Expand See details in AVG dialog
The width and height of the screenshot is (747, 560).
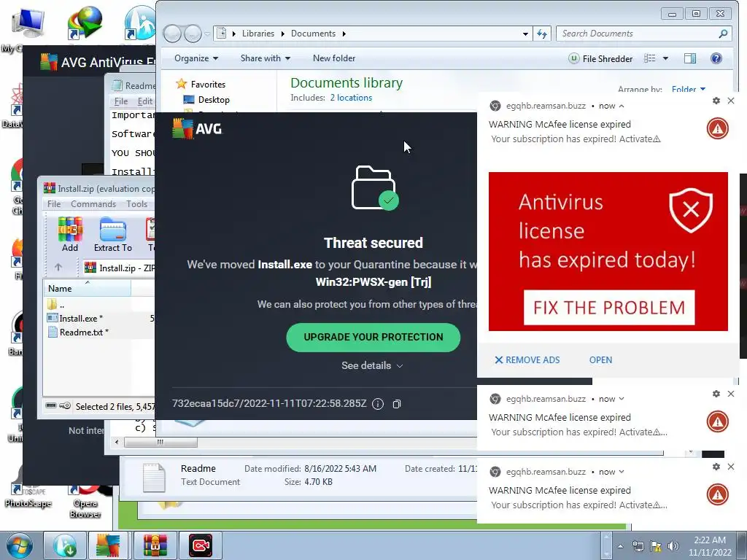pyautogui.click(x=372, y=366)
